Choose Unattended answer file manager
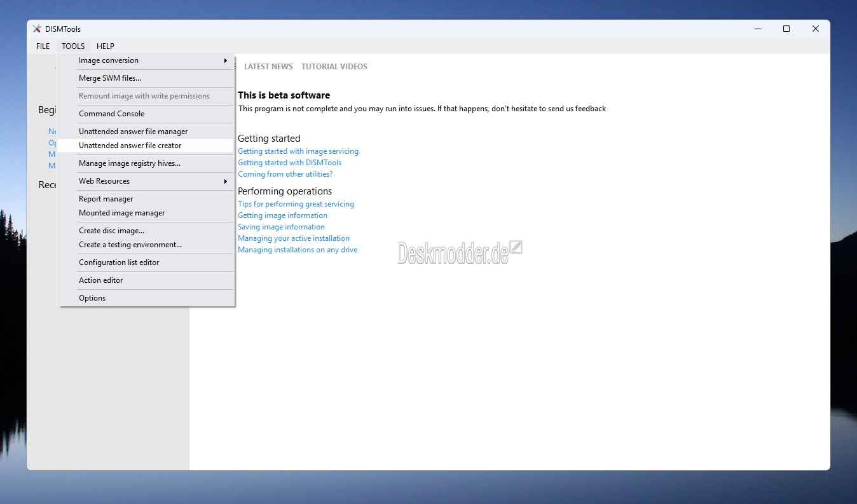857x504 pixels. coord(146,132)
